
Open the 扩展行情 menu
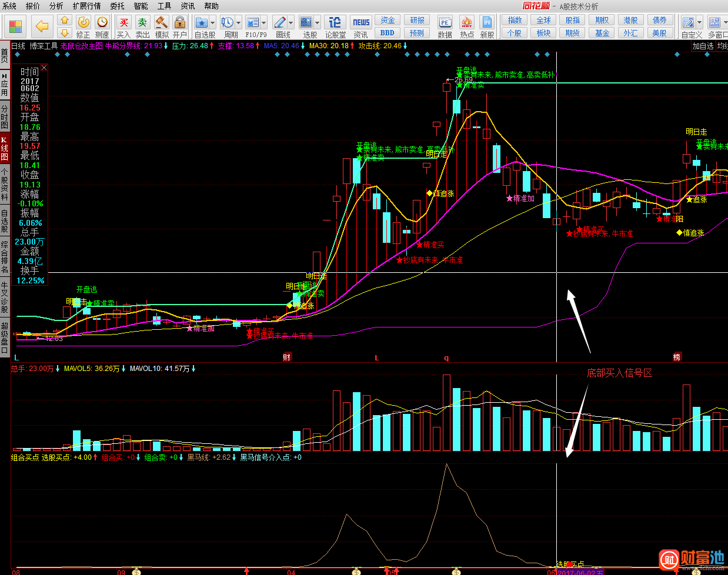click(x=87, y=6)
